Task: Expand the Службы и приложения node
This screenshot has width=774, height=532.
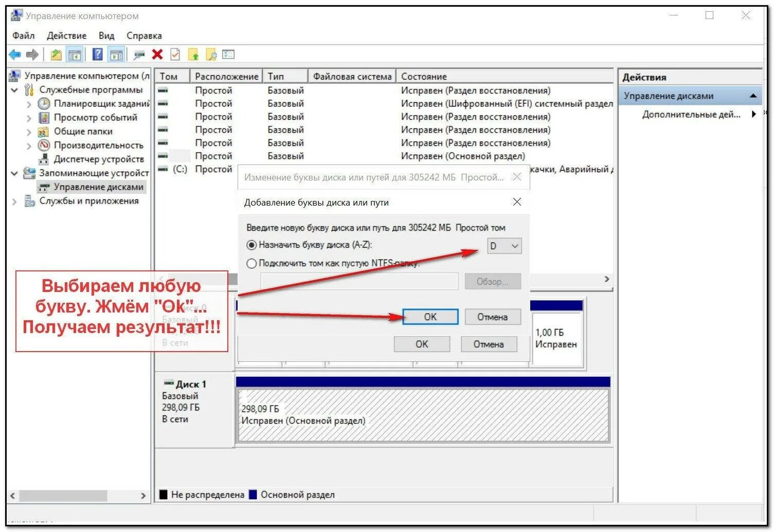Action: point(14,201)
